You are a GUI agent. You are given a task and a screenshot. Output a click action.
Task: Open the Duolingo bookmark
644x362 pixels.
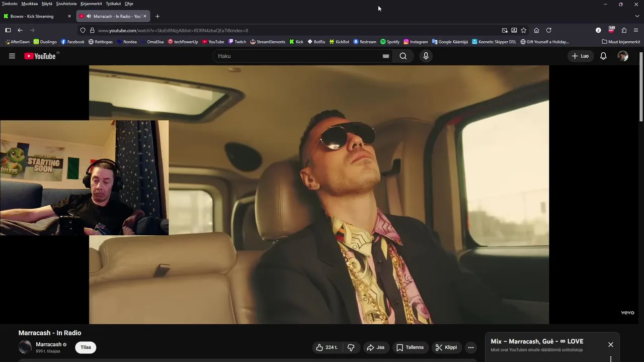pos(45,42)
